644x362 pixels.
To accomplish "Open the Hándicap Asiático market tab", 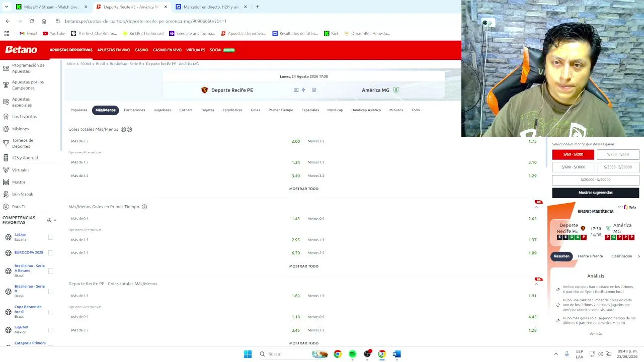I will tap(366, 110).
